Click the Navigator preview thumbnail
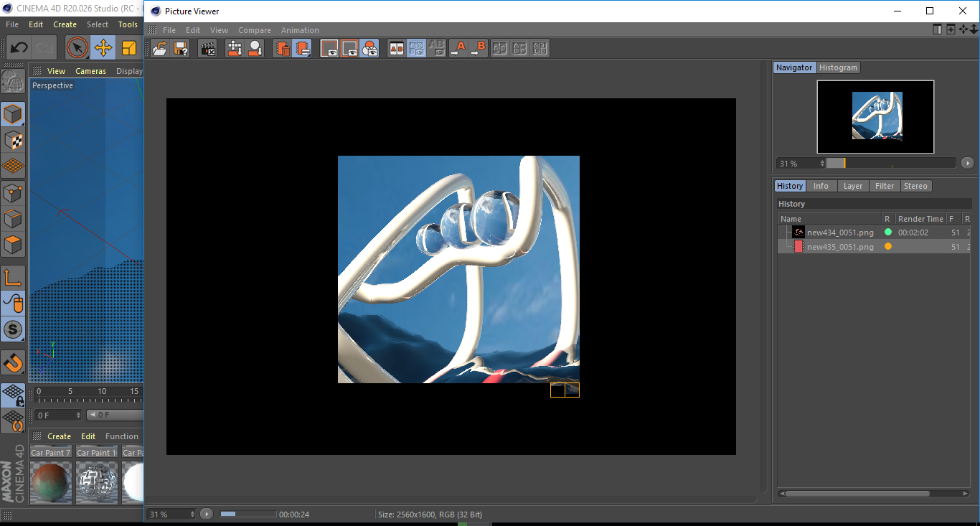Screen dimensions: 980x526 pos(875,116)
